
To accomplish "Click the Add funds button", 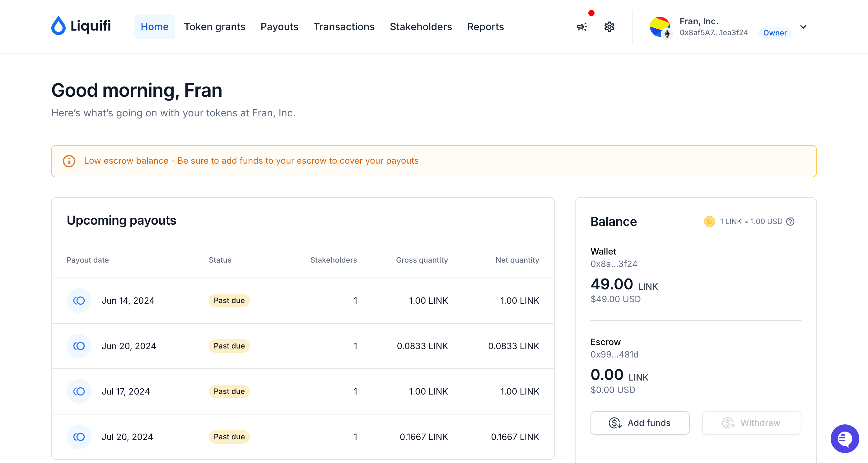I will point(640,423).
